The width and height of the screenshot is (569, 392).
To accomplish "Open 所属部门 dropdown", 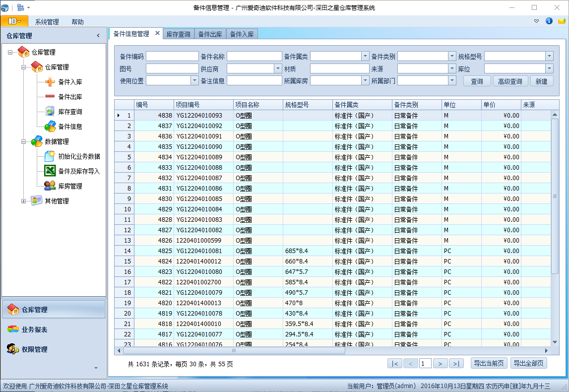I will (x=452, y=80).
